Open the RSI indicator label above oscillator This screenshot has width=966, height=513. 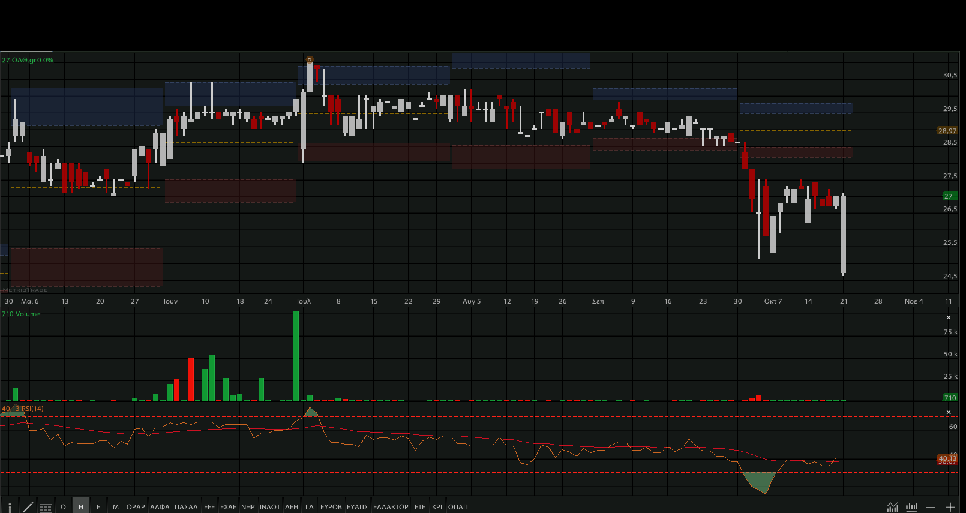22,409
